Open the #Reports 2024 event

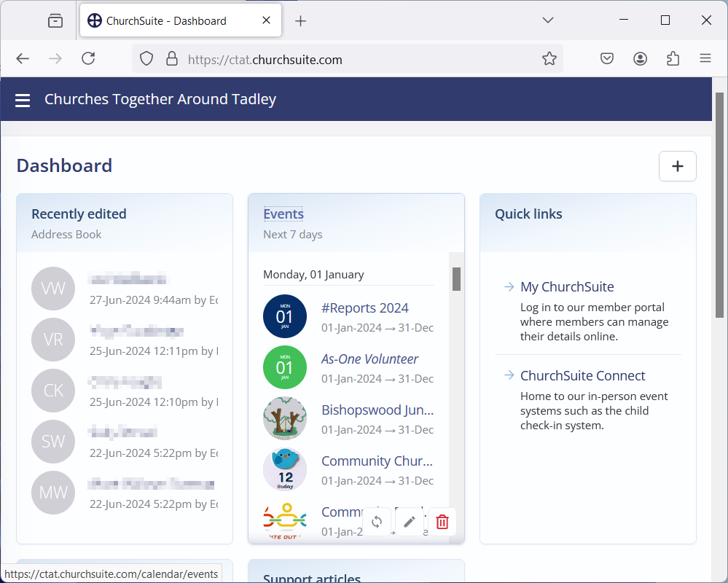click(x=365, y=308)
